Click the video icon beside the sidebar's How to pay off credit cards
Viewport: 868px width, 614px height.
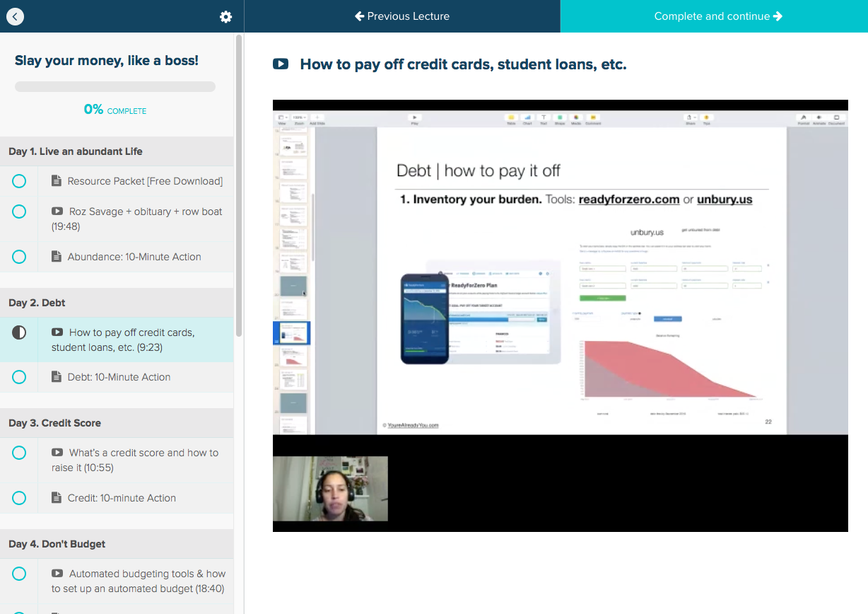click(x=57, y=332)
